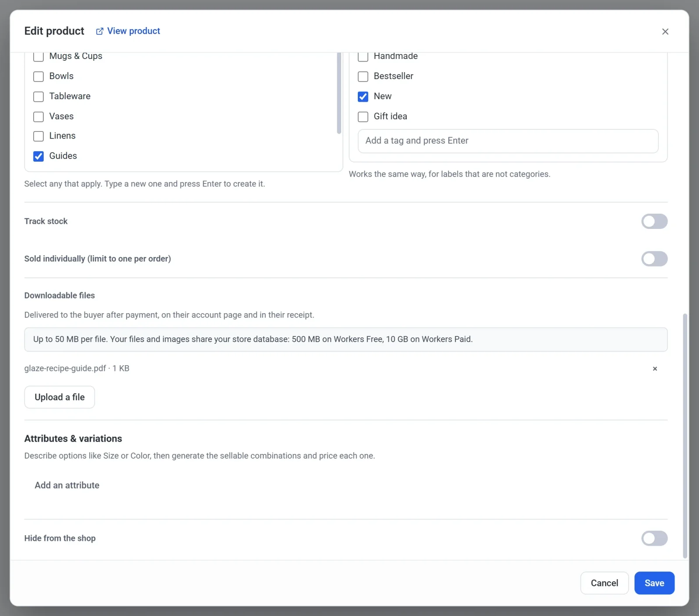Image resolution: width=699 pixels, height=616 pixels.
Task: Open the View product link text
Action: click(x=134, y=31)
